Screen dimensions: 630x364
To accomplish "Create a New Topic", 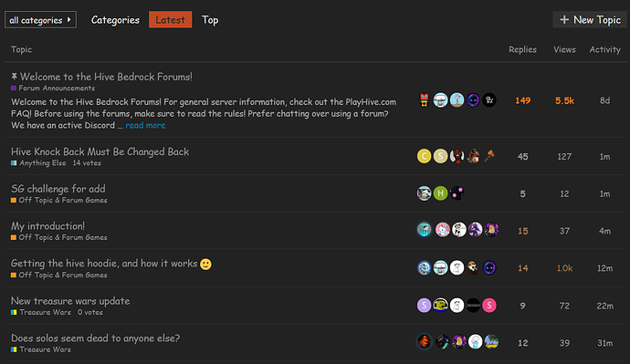I will (x=590, y=20).
